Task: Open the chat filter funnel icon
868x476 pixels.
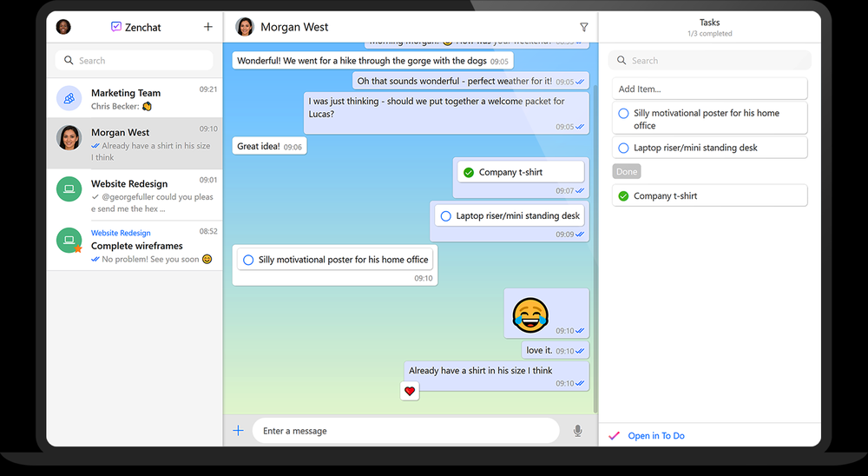Action: click(583, 27)
